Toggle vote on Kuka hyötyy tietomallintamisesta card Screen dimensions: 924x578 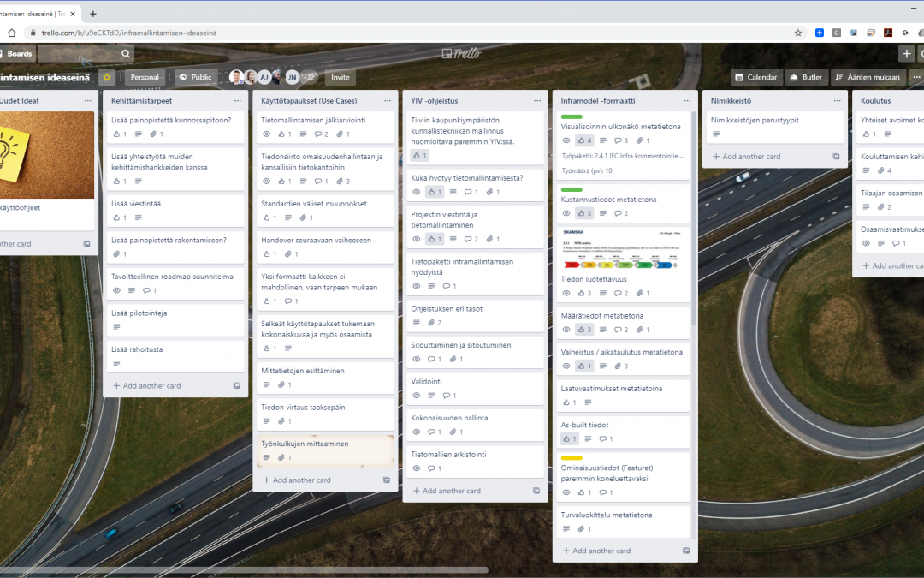click(x=435, y=192)
